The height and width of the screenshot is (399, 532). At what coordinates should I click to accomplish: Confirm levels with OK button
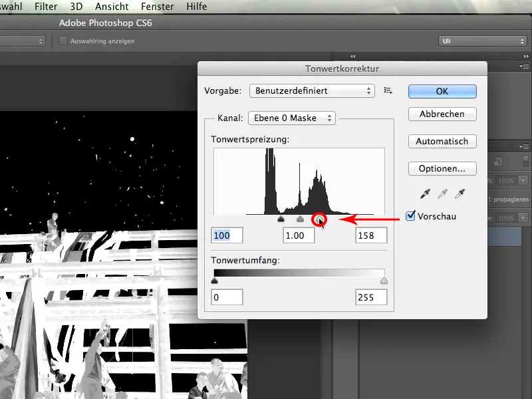point(442,91)
